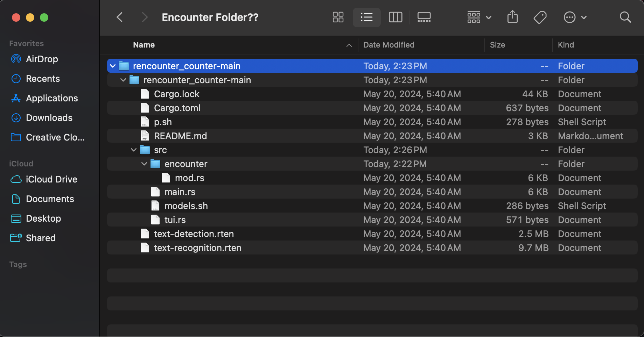
Task: Click the green full screen window button
Action: click(44, 17)
